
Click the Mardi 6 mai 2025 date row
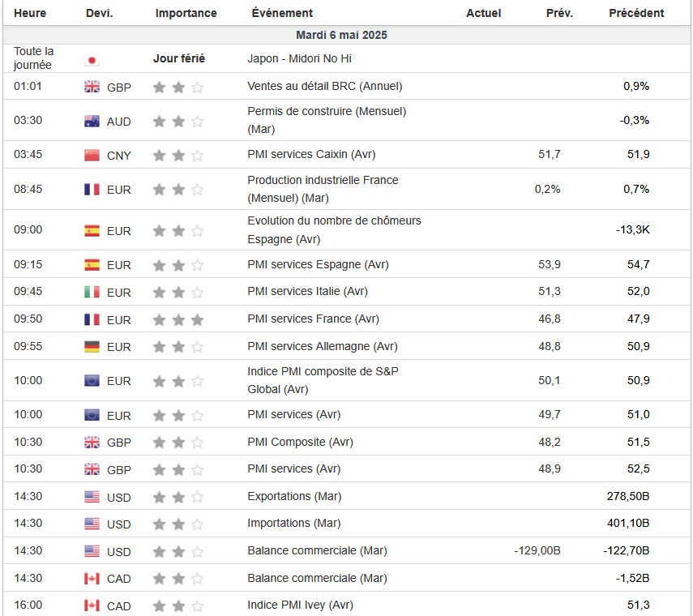click(x=341, y=35)
